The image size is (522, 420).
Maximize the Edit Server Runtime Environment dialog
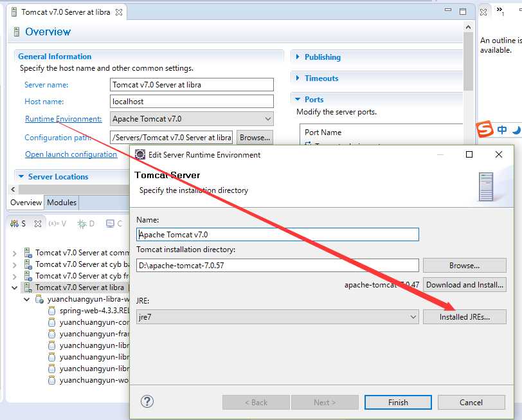[x=469, y=154]
